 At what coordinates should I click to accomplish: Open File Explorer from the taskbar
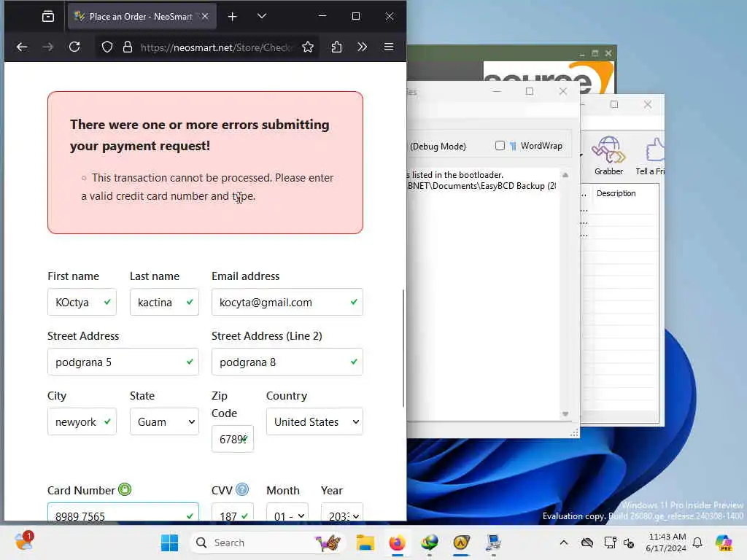(x=365, y=542)
